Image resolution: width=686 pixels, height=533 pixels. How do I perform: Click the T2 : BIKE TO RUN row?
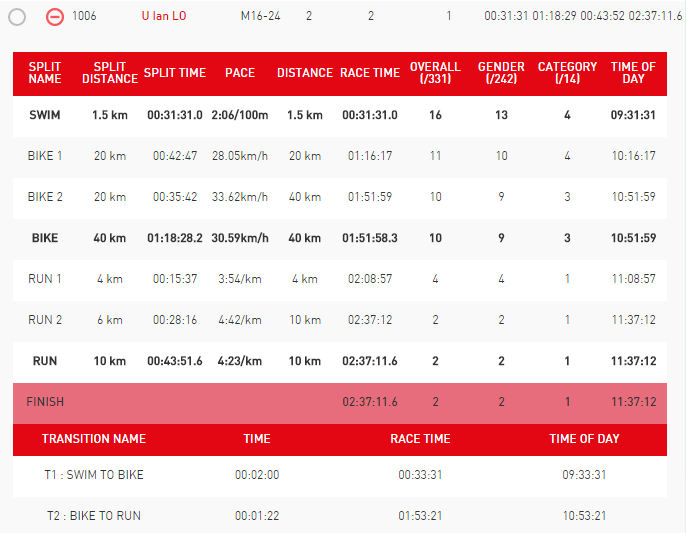(340, 516)
